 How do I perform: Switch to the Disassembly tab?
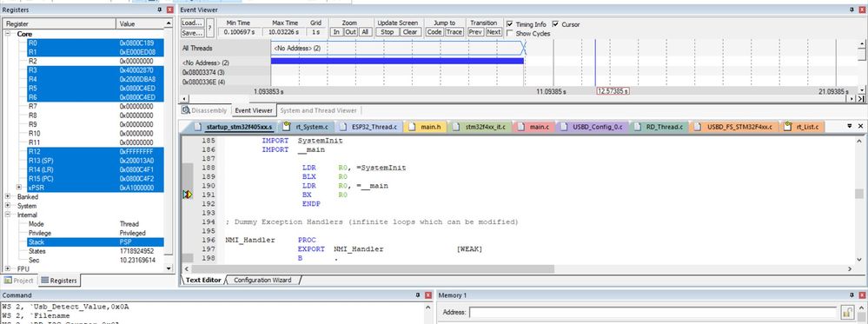tap(204, 110)
